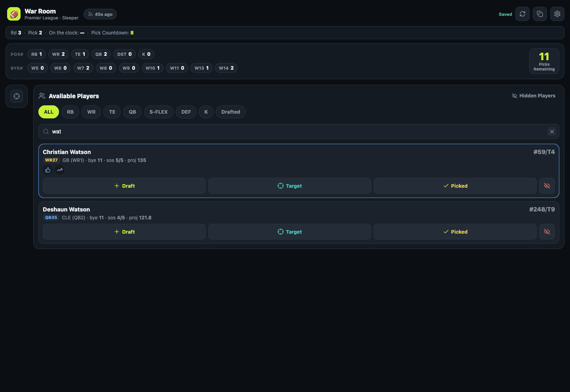The height and width of the screenshot is (392, 570).
Task: Click the #248/T9 rank label
Action: pos(542,209)
